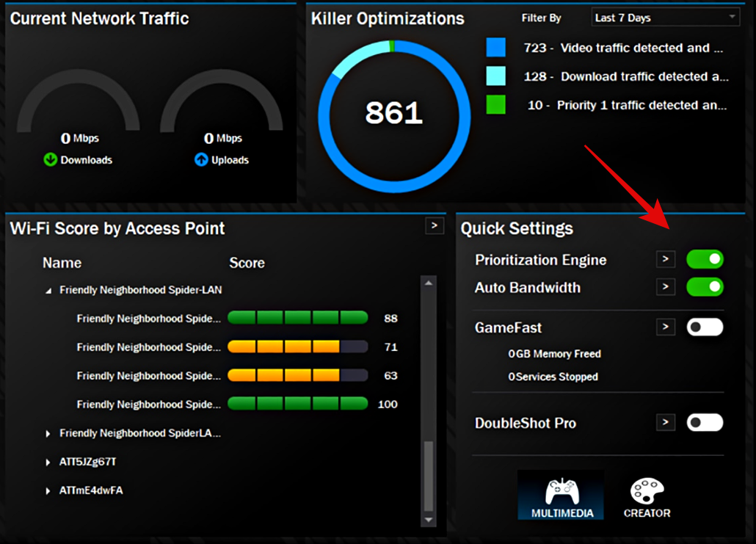Image resolution: width=756 pixels, height=544 pixels.
Task: Open the Last 7 Days filter dropdown
Action: [x=664, y=17]
